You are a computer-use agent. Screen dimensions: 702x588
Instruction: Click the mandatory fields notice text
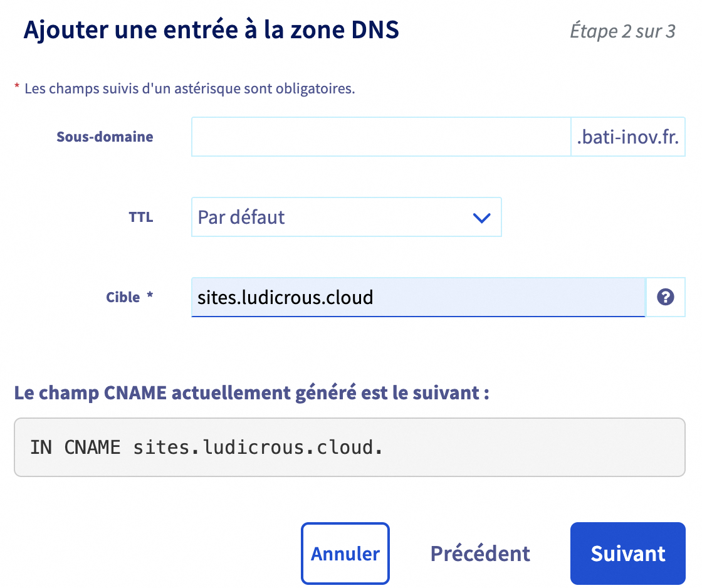click(189, 88)
